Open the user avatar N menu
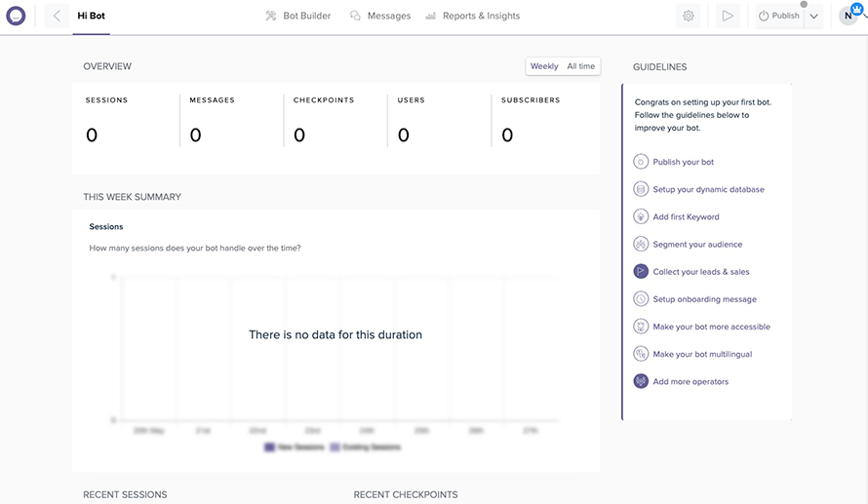 (848, 16)
